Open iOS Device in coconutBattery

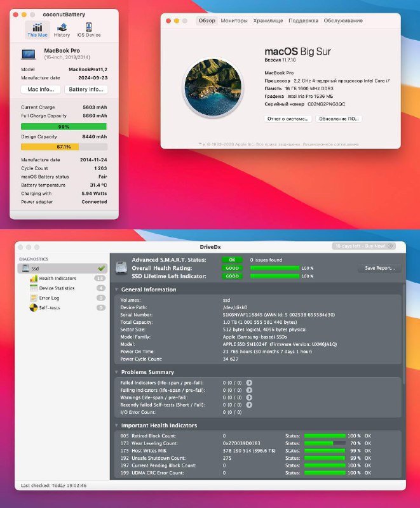(x=88, y=30)
